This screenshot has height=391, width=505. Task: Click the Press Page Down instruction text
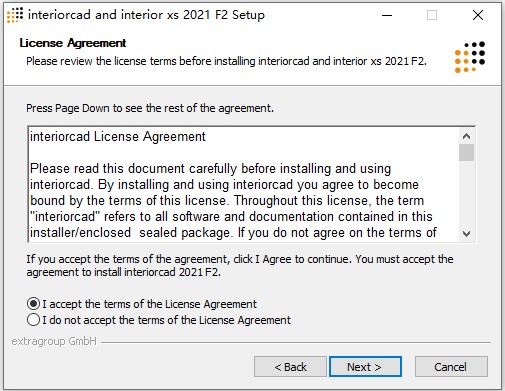[x=150, y=108]
